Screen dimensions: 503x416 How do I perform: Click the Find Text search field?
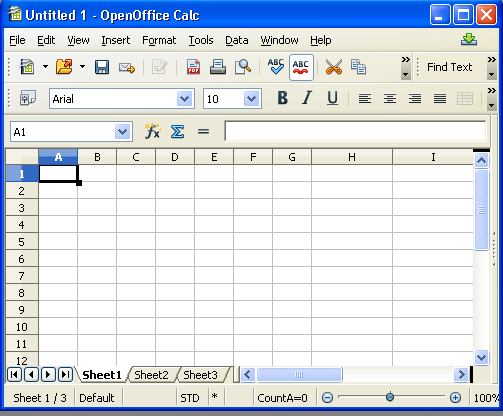(449, 67)
